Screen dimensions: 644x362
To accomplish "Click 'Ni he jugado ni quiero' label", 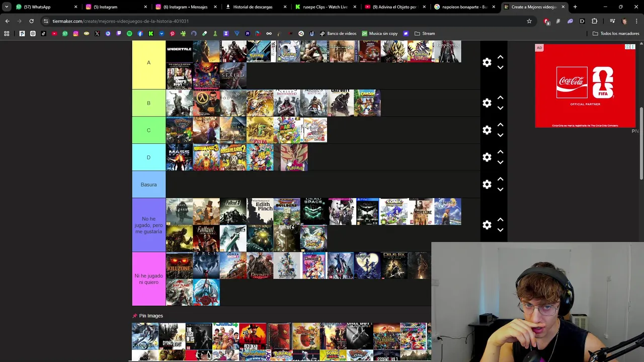I will 148,279.
